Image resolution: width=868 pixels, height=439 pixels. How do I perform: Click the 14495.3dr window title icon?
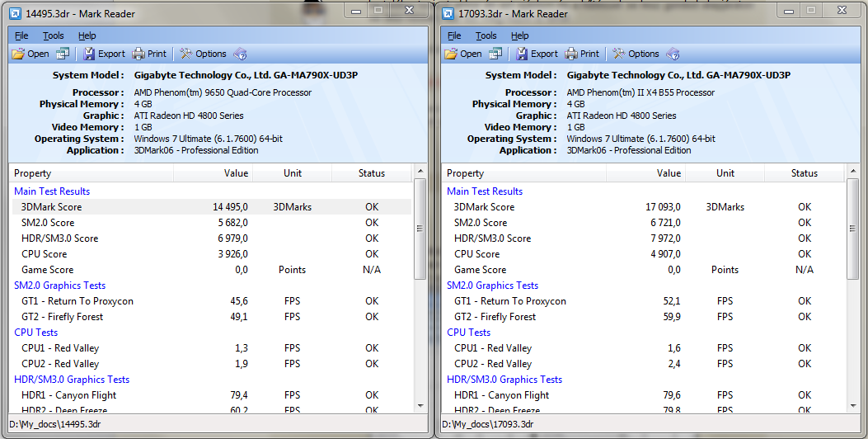[16, 13]
